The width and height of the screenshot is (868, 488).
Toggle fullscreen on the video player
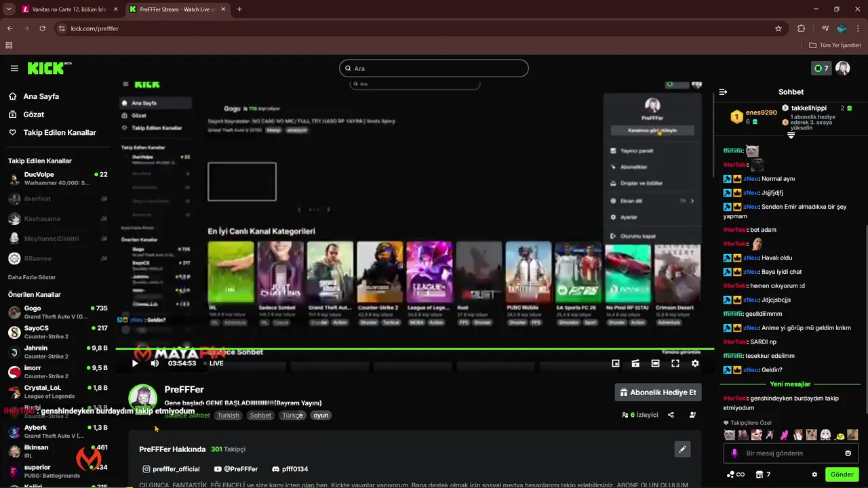click(675, 363)
